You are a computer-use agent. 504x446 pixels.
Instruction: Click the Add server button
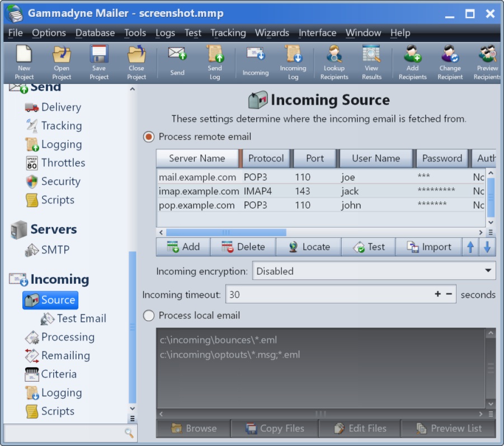183,247
